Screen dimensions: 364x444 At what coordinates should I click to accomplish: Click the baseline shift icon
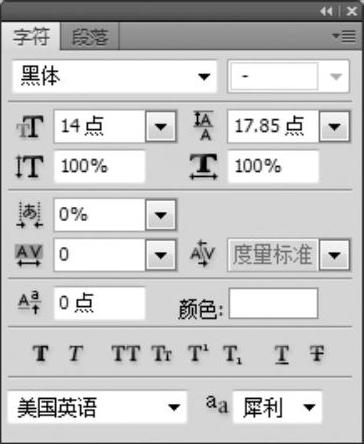[x=30, y=303]
